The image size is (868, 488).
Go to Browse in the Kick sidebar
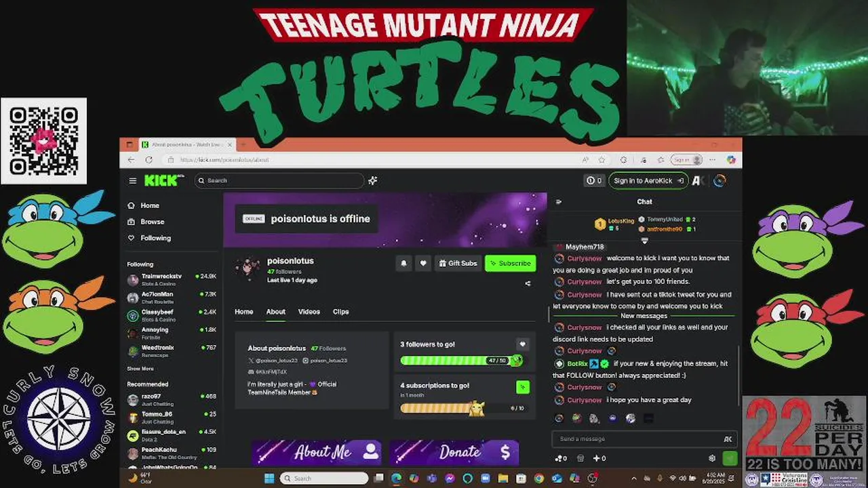pos(146,222)
